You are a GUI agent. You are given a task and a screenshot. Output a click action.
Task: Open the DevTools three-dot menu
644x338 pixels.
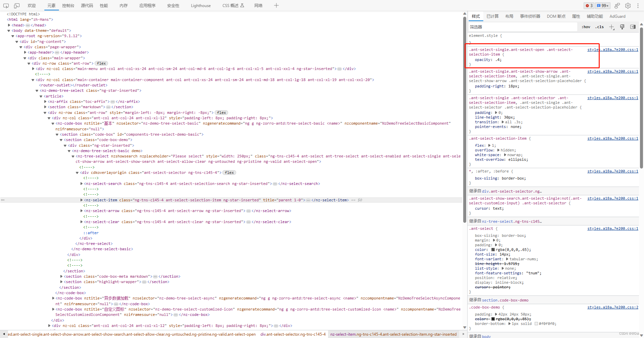tap(638, 5)
